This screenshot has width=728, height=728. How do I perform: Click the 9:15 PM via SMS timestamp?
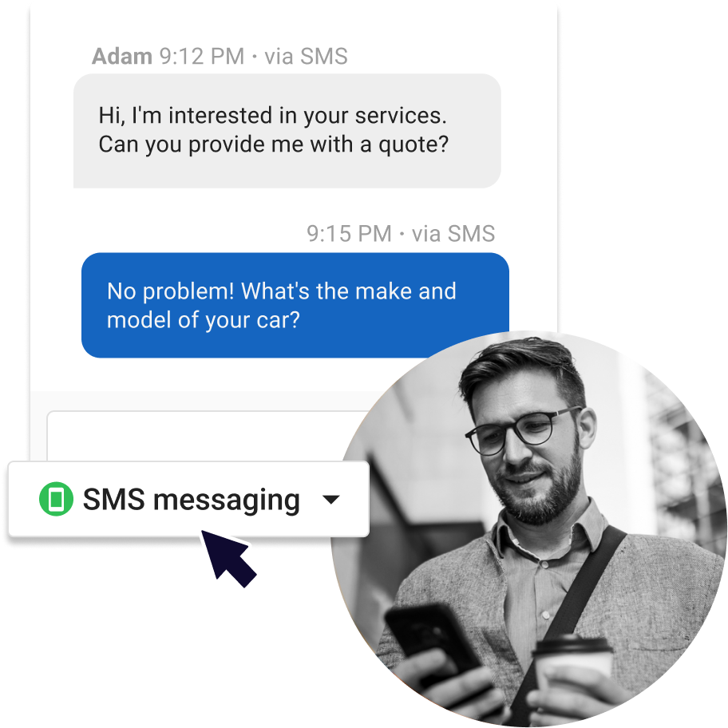click(x=401, y=234)
